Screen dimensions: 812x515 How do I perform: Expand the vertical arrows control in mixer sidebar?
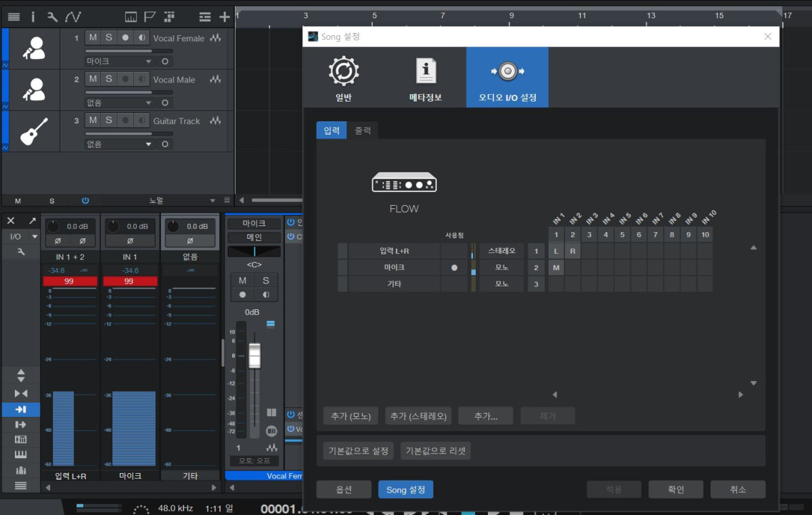click(x=20, y=376)
